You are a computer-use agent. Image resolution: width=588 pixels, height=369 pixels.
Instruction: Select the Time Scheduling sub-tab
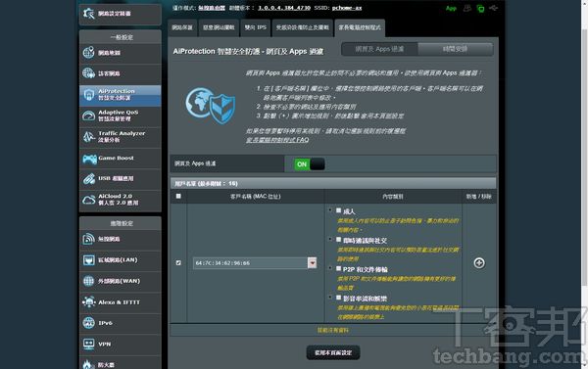pyautogui.click(x=456, y=49)
